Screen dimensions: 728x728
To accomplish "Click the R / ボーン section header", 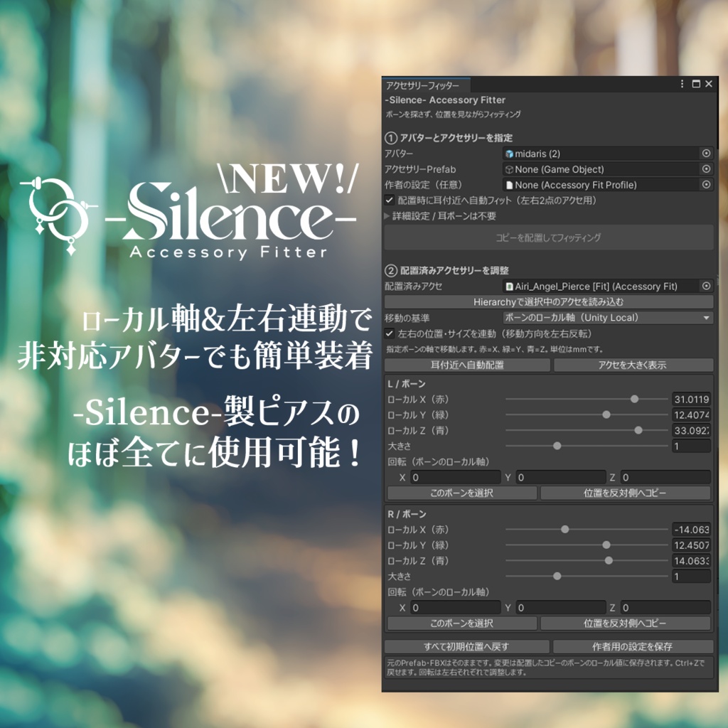I will (x=407, y=514).
